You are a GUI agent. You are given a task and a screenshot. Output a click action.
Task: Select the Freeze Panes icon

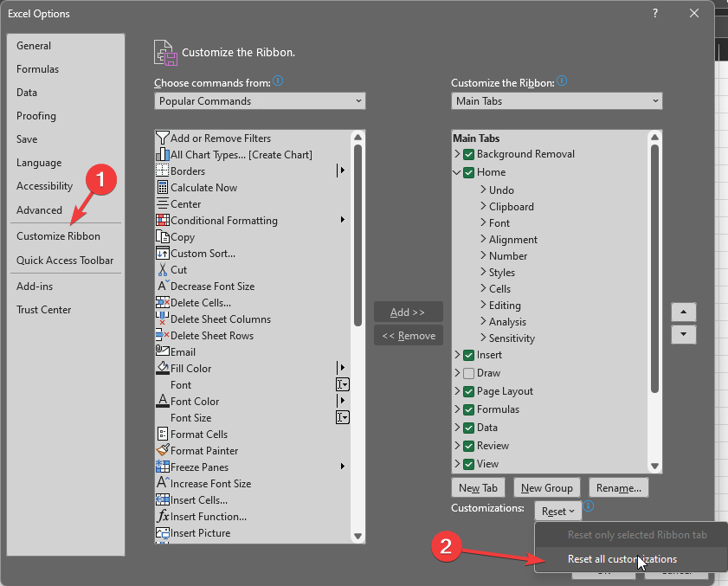[162, 467]
